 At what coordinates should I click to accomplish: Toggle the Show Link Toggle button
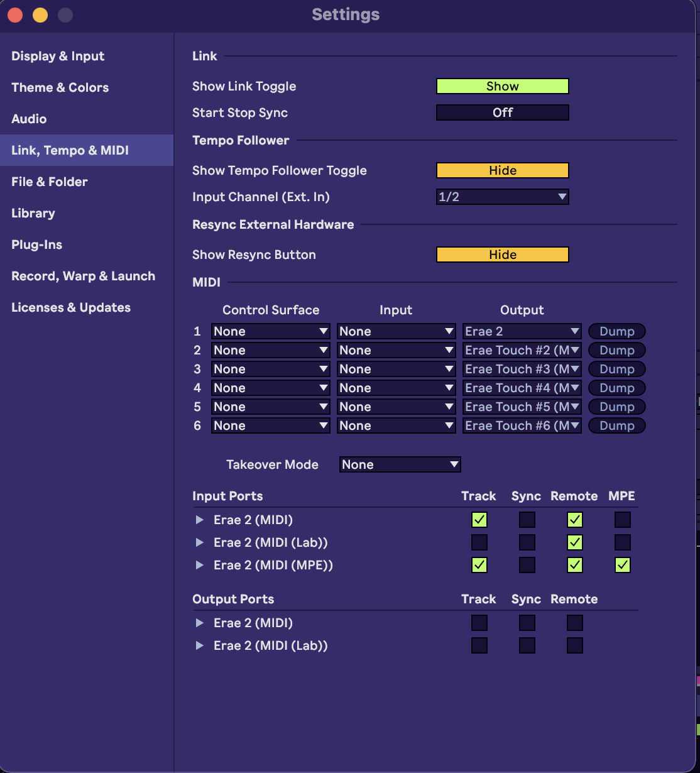(503, 86)
